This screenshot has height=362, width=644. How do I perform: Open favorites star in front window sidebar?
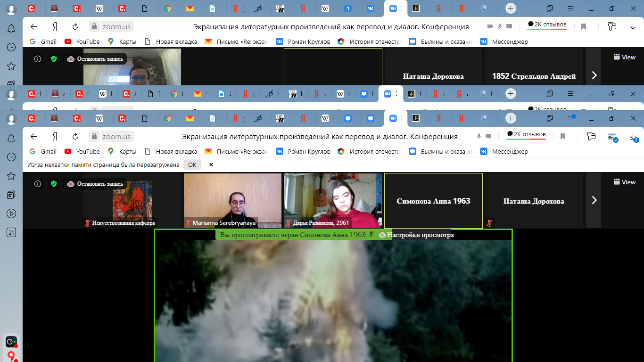pos(11,176)
